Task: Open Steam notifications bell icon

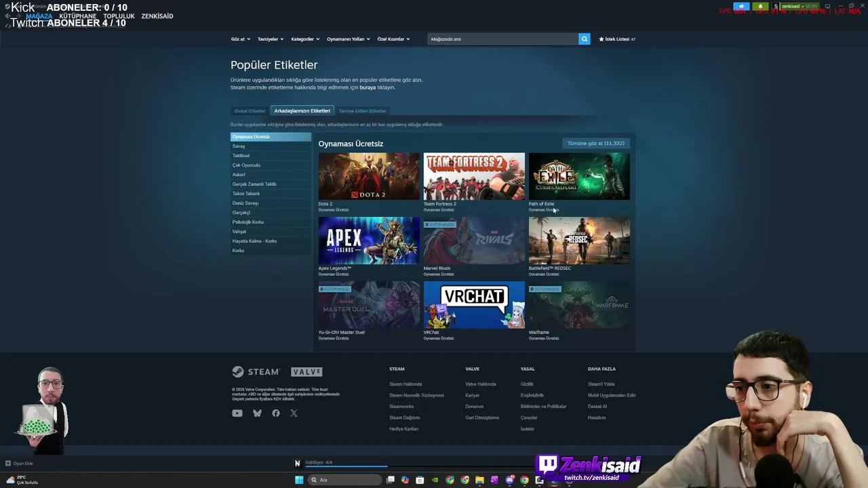Action: (760, 7)
